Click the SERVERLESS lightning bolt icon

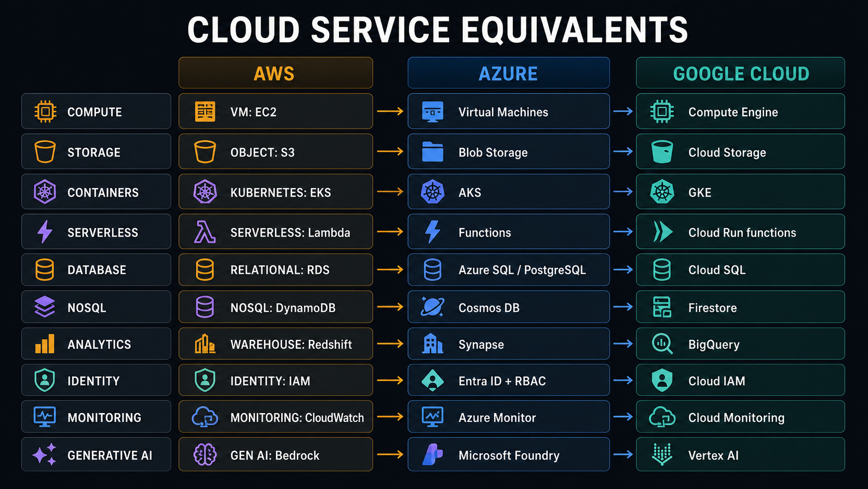coord(45,232)
